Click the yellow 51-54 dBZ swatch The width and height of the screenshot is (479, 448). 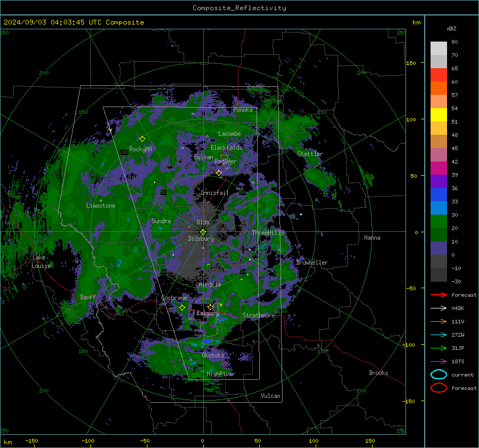(x=439, y=115)
